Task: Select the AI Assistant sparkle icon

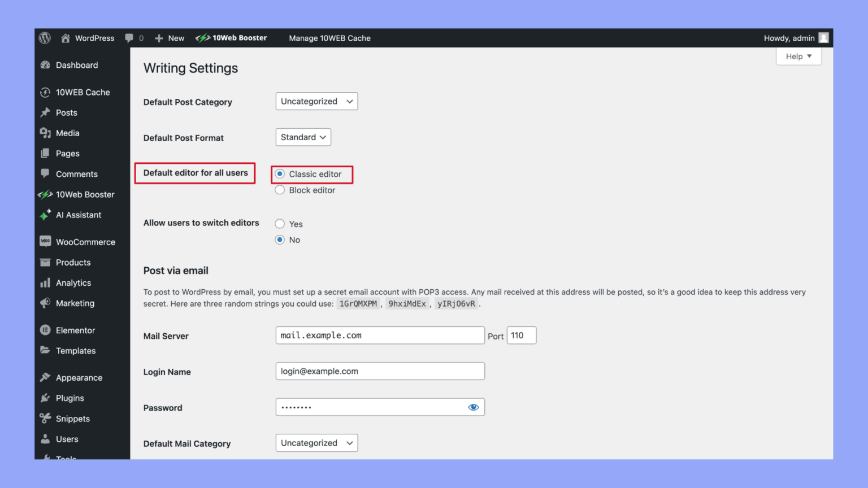Action: [x=45, y=215]
